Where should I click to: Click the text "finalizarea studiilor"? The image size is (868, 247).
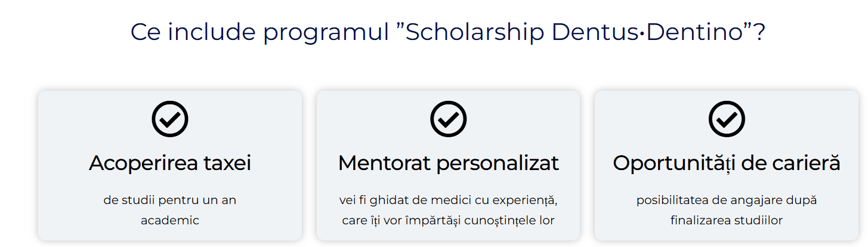tap(727, 220)
